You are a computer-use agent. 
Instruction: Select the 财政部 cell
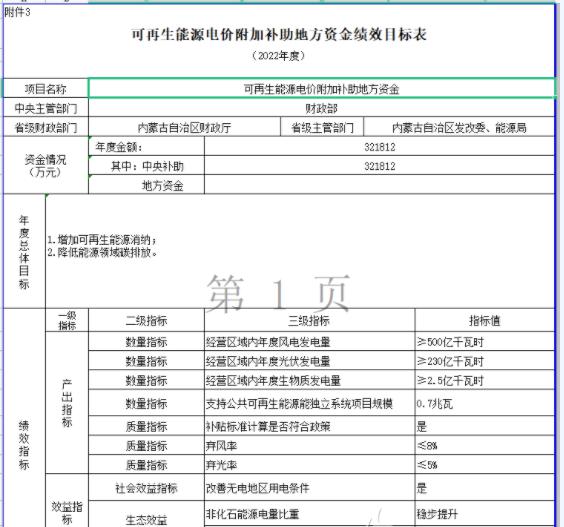pos(321,108)
